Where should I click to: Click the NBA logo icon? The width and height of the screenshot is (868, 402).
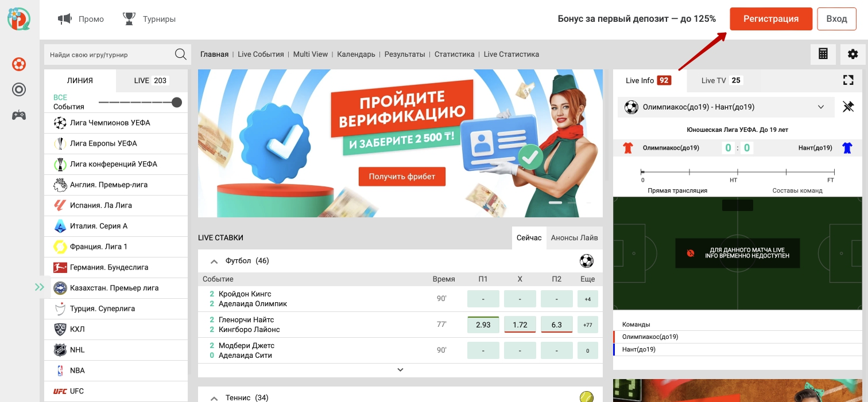coord(60,370)
